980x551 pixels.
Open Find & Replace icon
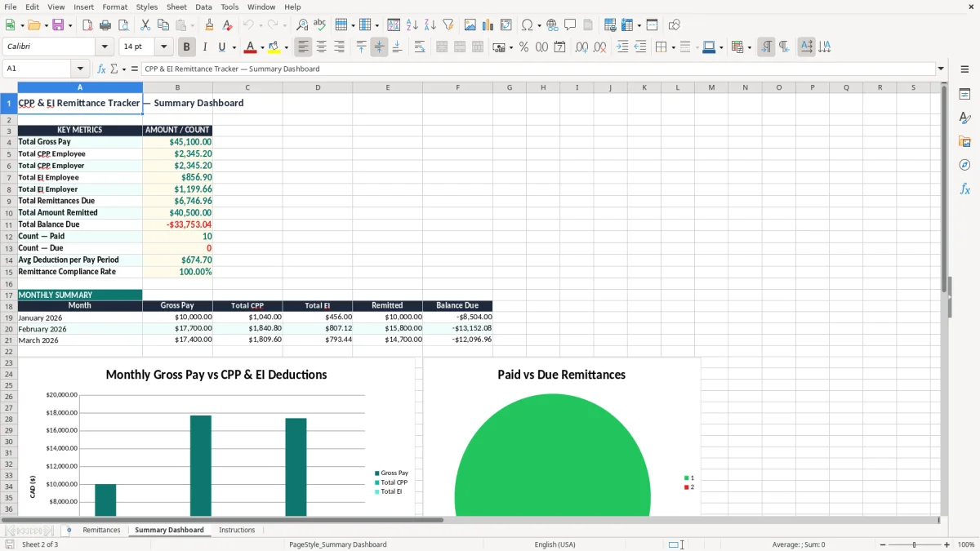pyautogui.click(x=302, y=25)
